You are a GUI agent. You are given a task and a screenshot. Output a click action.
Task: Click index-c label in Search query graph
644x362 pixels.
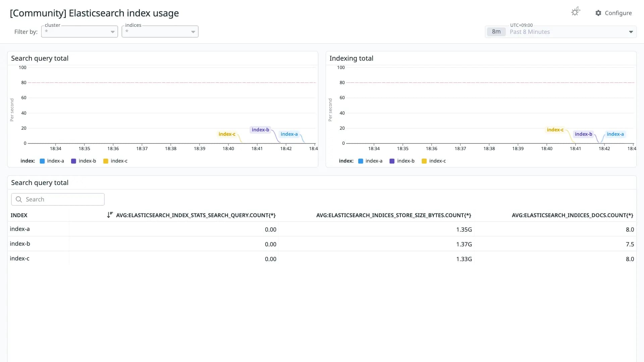click(x=227, y=134)
